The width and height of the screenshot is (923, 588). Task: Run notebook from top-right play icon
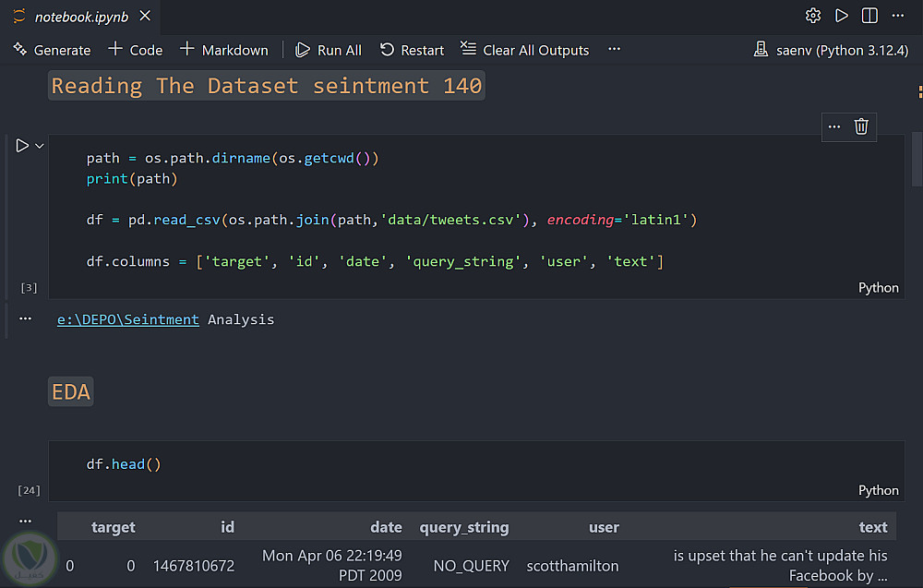pyautogui.click(x=841, y=16)
